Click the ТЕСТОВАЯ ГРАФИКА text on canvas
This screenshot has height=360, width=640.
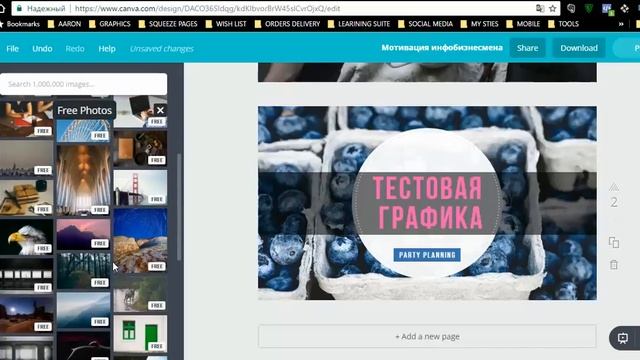[427, 203]
